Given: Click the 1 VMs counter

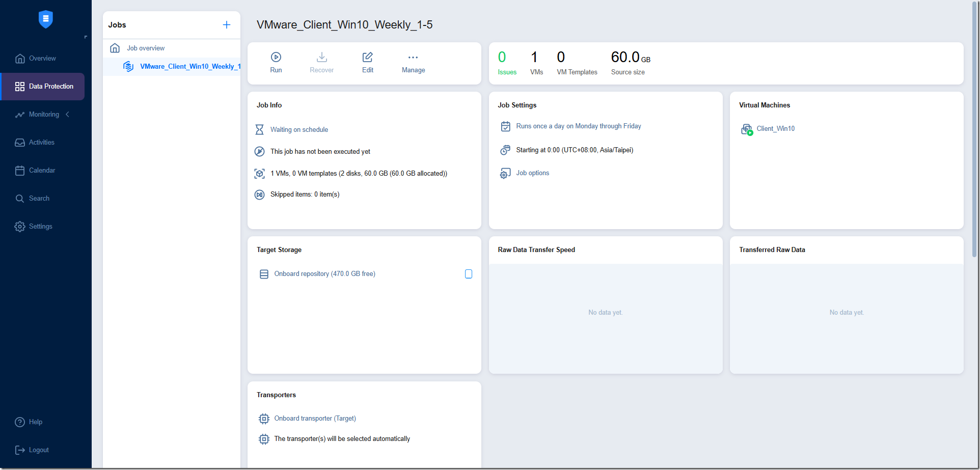Looking at the screenshot, I should (536, 63).
